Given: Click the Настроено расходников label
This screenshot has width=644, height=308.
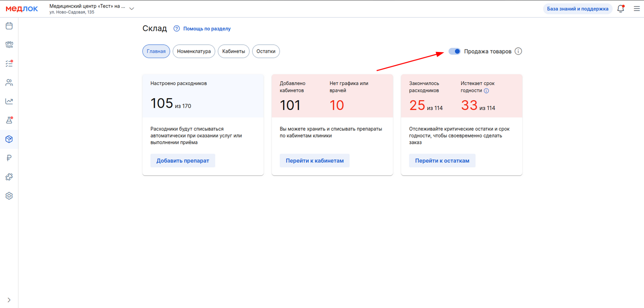Looking at the screenshot, I should [179, 83].
